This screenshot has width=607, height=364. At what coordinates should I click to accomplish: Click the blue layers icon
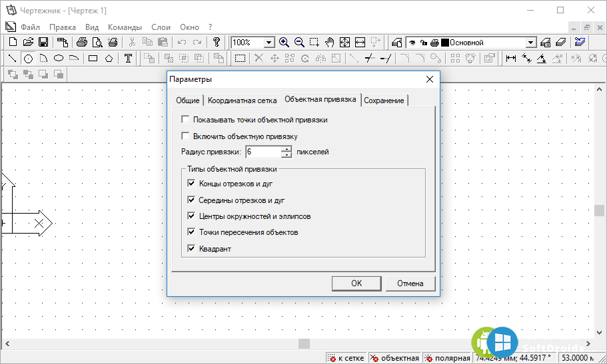click(x=580, y=42)
